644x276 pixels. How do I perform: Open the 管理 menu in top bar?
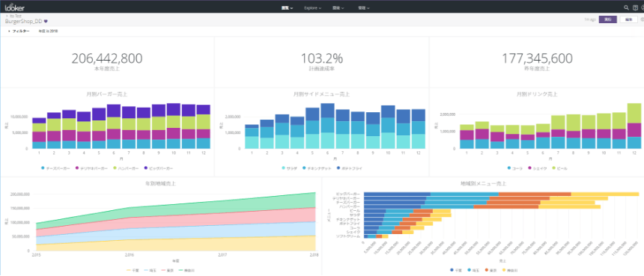tap(363, 7)
